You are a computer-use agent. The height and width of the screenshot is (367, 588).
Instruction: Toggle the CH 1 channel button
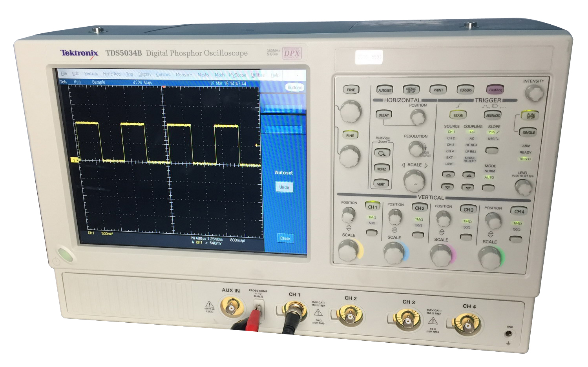(x=372, y=207)
